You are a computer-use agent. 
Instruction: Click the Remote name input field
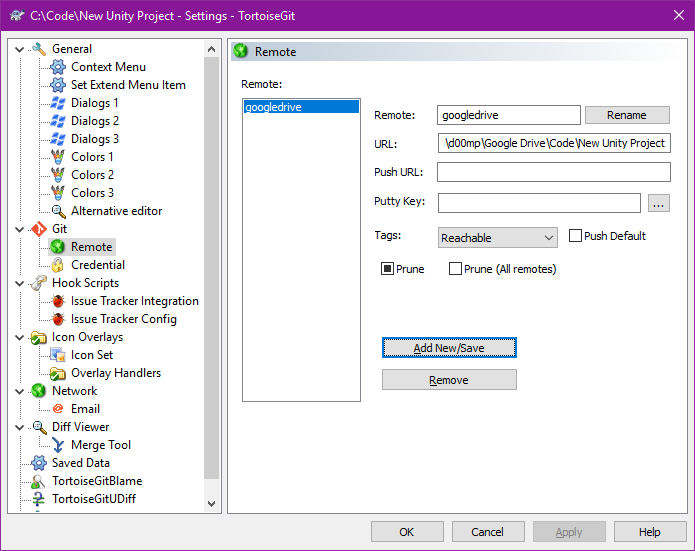click(x=509, y=115)
